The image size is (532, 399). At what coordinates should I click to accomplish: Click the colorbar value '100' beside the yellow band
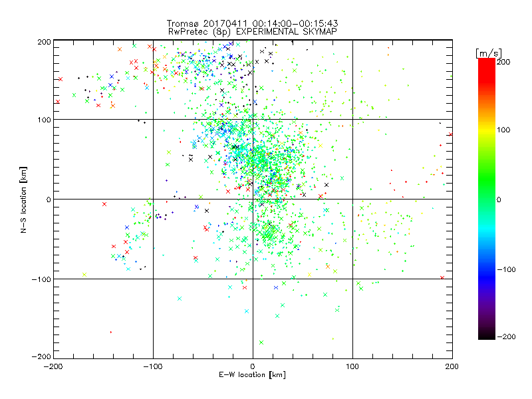503,130
